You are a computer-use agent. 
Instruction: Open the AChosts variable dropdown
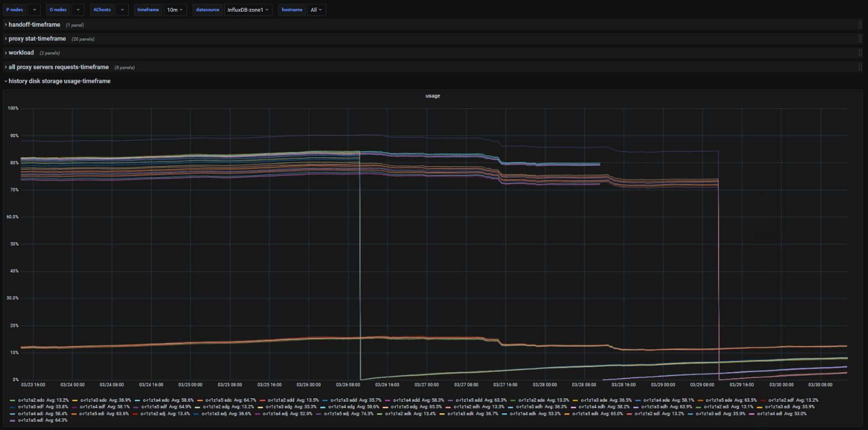pos(122,10)
